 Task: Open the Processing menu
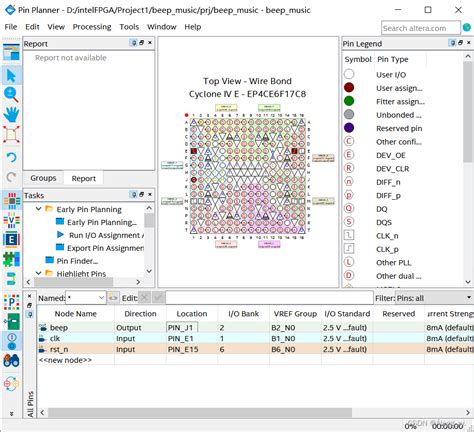pos(92,27)
